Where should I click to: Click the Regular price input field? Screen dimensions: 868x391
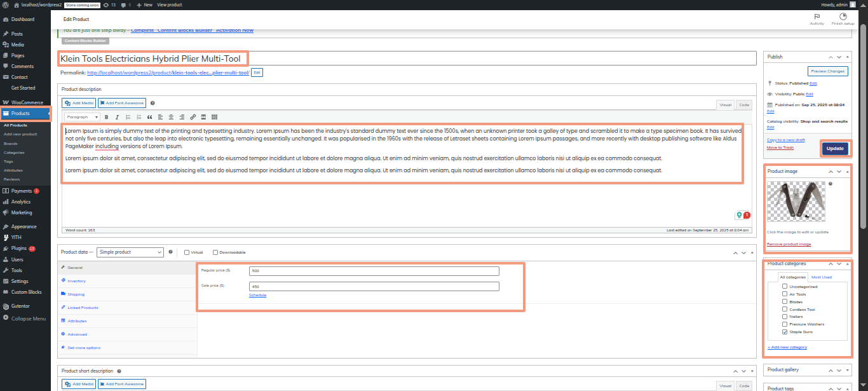point(374,271)
